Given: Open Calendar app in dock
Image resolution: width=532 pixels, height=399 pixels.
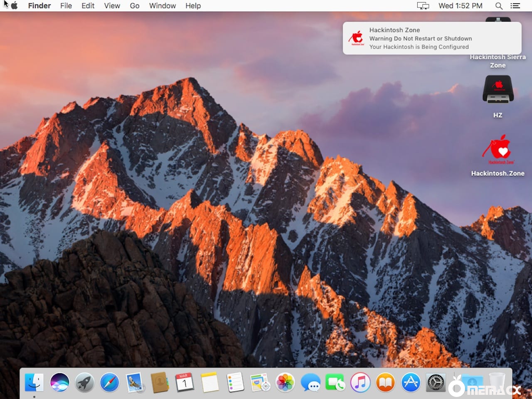Looking at the screenshot, I should pos(185,382).
